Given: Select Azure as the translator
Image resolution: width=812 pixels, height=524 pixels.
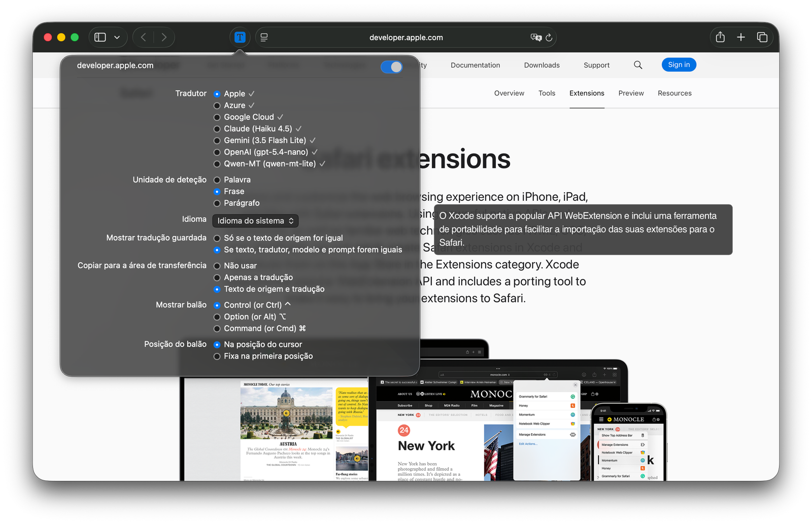Looking at the screenshot, I should point(217,106).
